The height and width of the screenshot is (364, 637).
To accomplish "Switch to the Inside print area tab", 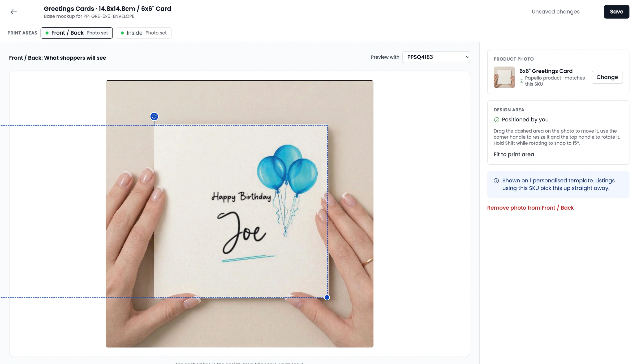I will point(144,33).
